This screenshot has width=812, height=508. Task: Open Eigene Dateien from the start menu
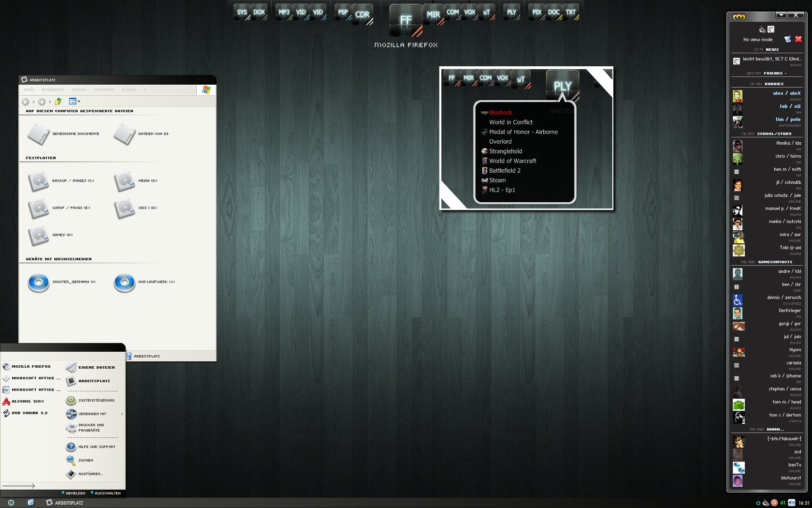point(90,367)
